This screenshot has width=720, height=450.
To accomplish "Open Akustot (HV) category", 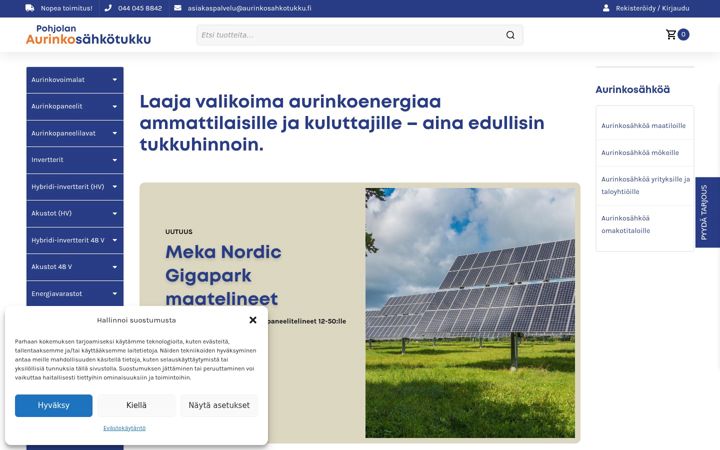I will (x=51, y=213).
